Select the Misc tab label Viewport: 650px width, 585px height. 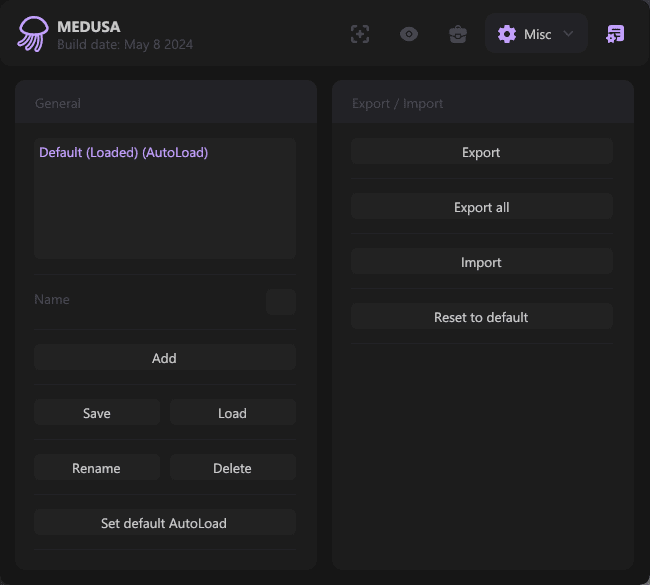click(538, 34)
